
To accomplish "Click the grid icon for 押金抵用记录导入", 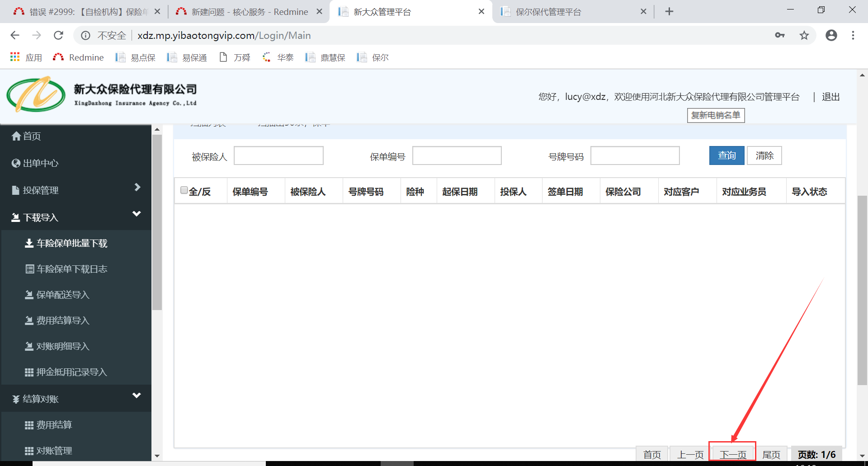I will (29, 372).
